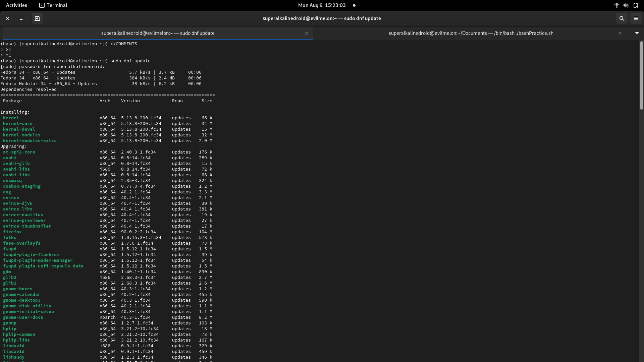Minimize the terminal window
Image resolution: width=644 pixels, height=362 pixels.
(x=21, y=18)
